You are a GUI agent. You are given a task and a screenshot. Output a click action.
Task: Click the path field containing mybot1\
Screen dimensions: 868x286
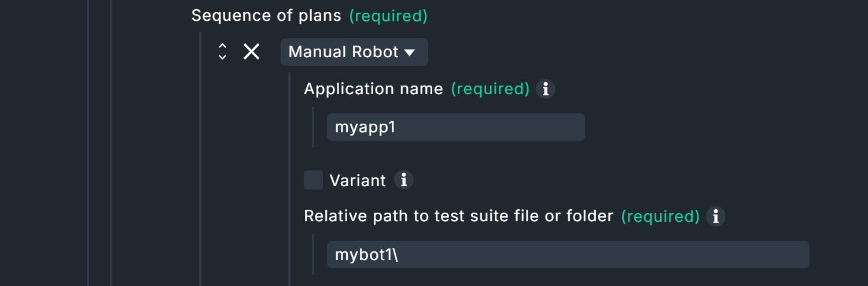(x=568, y=255)
